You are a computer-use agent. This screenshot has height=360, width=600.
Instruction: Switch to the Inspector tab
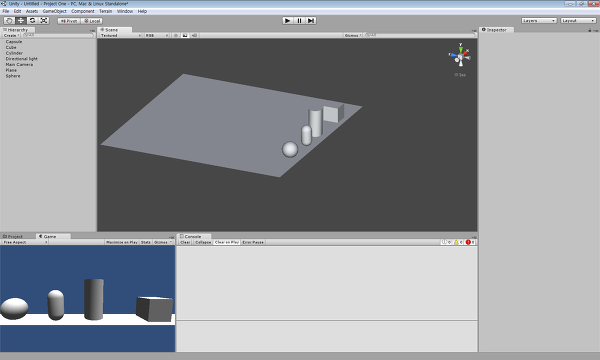[x=496, y=30]
